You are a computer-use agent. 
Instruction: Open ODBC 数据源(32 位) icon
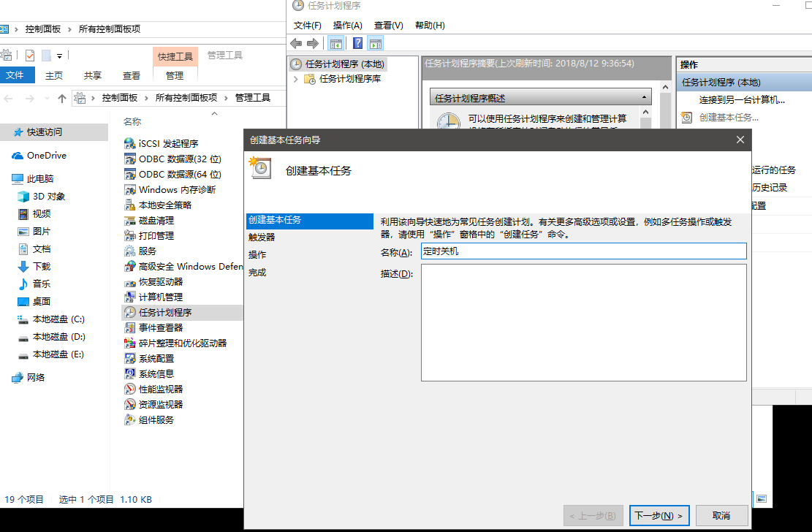click(x=130, y=159)
